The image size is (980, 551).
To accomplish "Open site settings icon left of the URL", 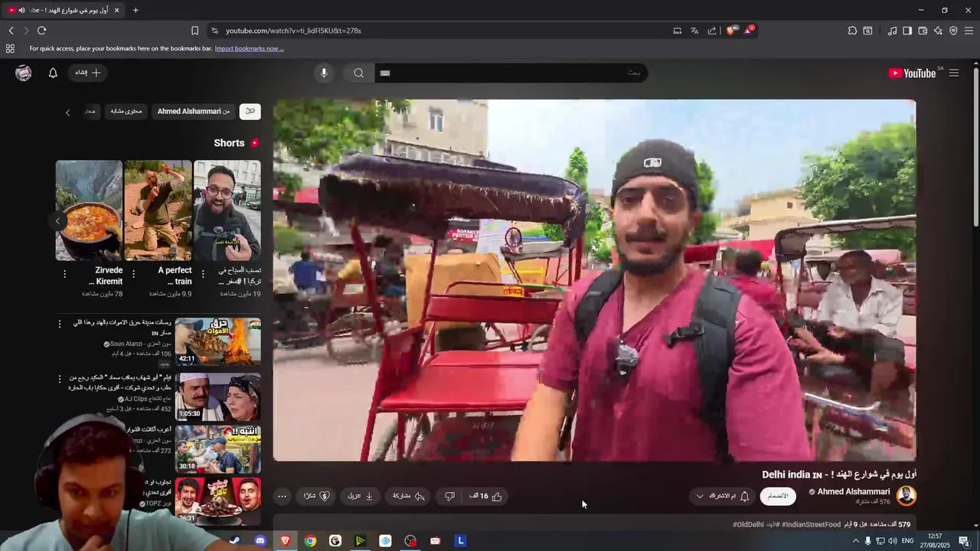I will [214, 31].
